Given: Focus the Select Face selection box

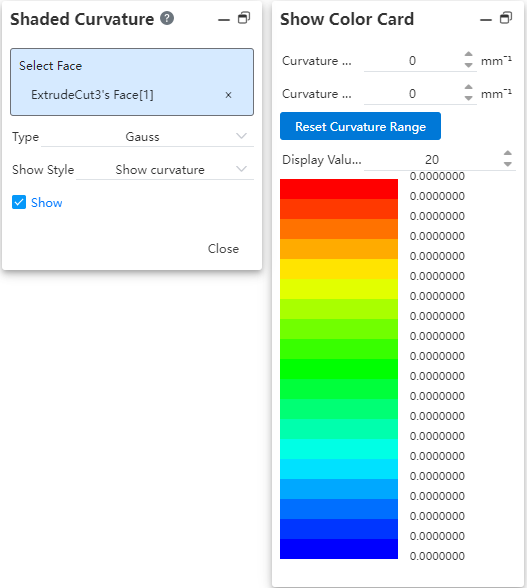Looking at the screenshot, I should (x=132, y=82).
